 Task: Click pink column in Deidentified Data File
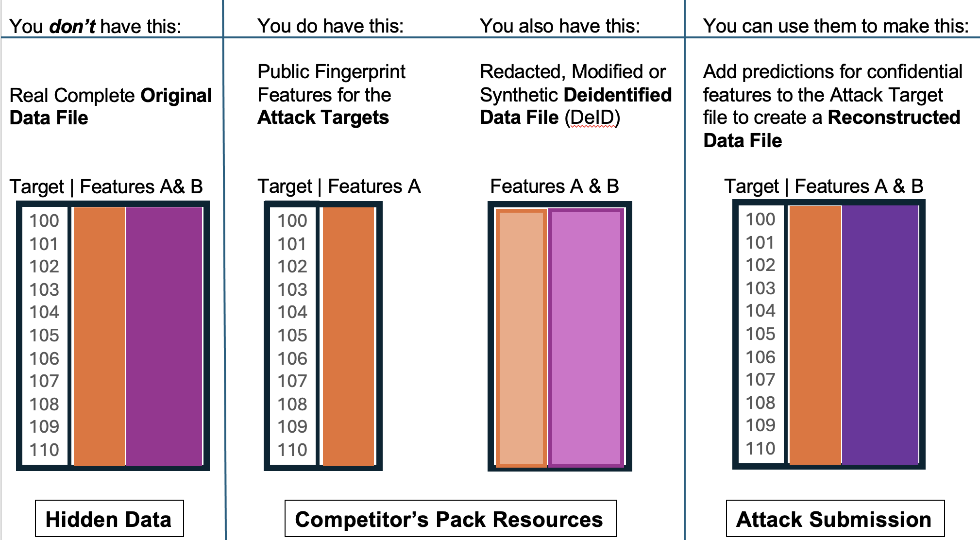[x=586, y=337]
